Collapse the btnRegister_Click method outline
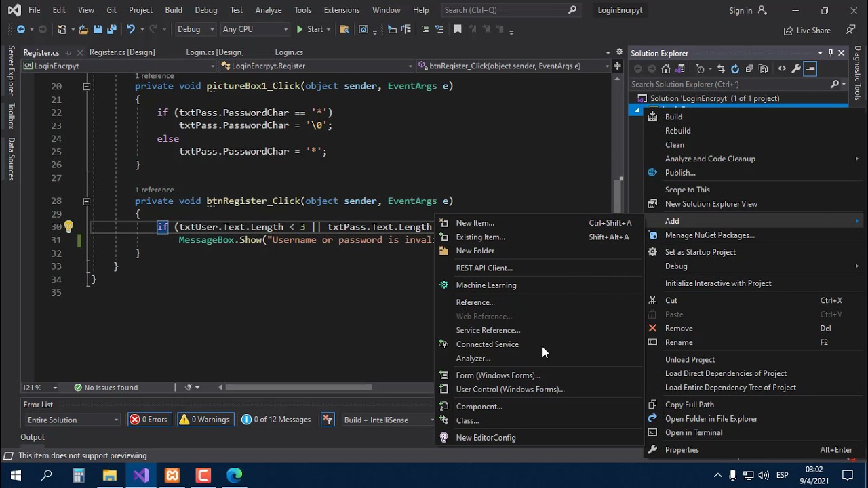Image resolution: width=868 pixels, height=488 pixels. (86, 201)
